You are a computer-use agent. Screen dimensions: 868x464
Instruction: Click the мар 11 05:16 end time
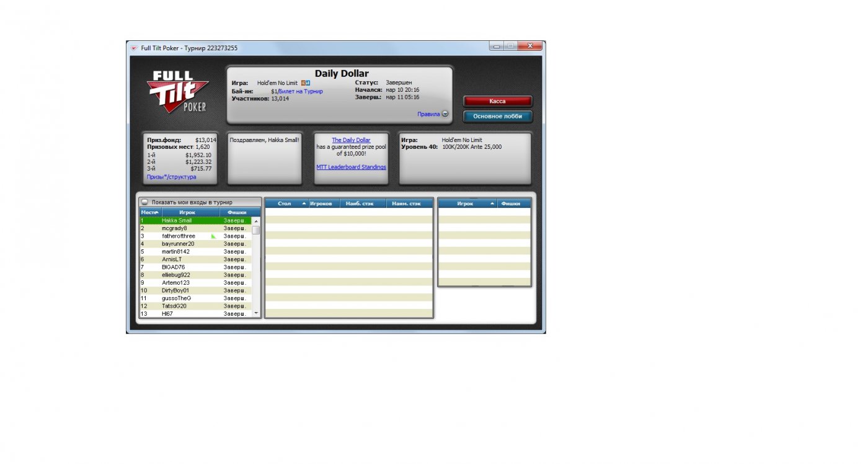[402, 97]
